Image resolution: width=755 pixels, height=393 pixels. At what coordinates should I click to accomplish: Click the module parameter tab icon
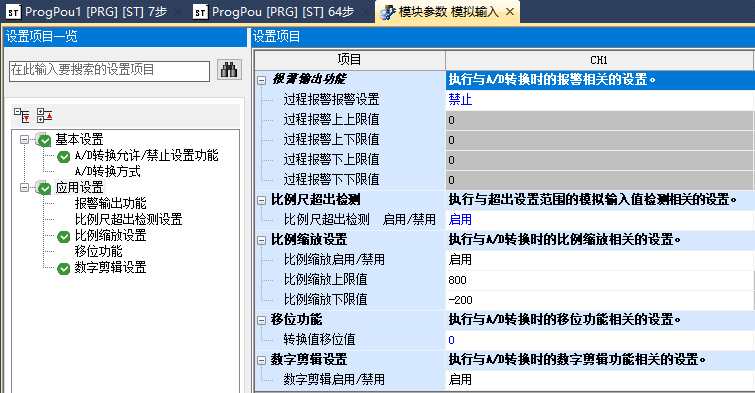[388, 12]
